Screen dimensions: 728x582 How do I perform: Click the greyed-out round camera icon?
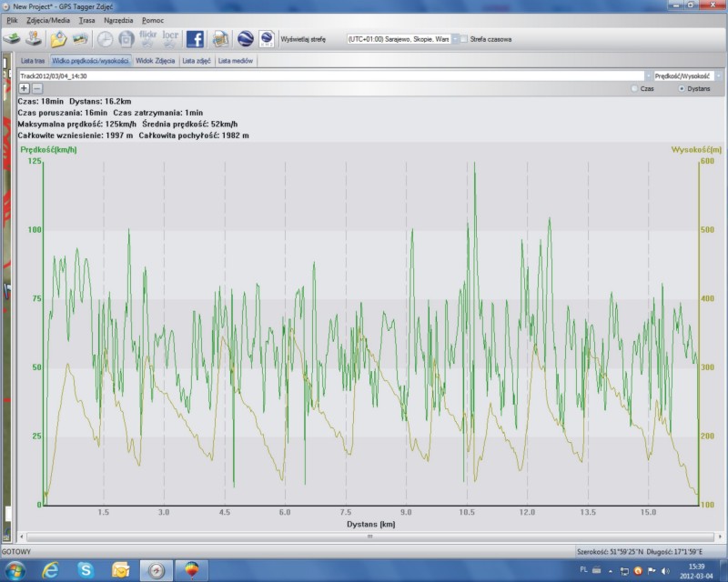(126, 39)
